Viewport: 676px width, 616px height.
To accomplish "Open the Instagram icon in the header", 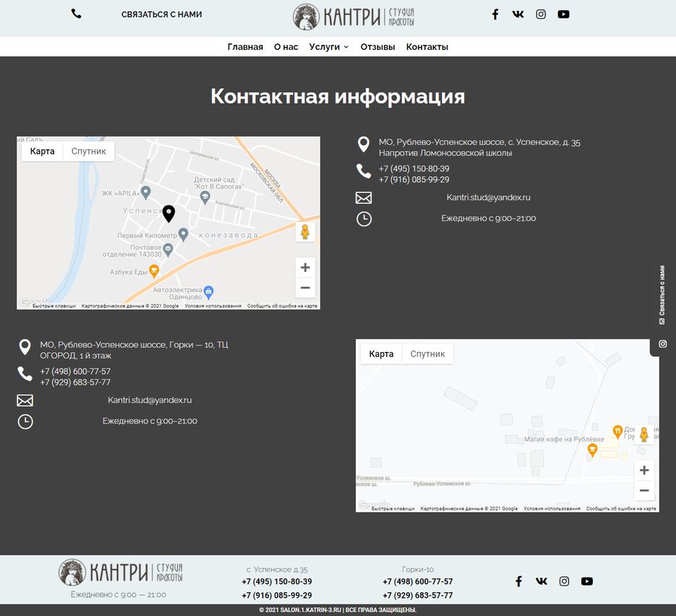I will coord(541,14).
